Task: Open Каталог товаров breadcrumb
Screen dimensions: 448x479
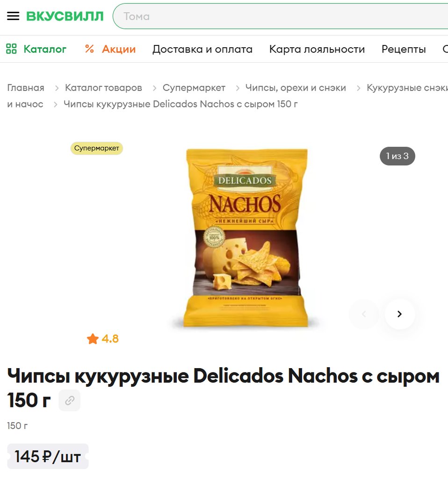Action: (x=103, y=87)
